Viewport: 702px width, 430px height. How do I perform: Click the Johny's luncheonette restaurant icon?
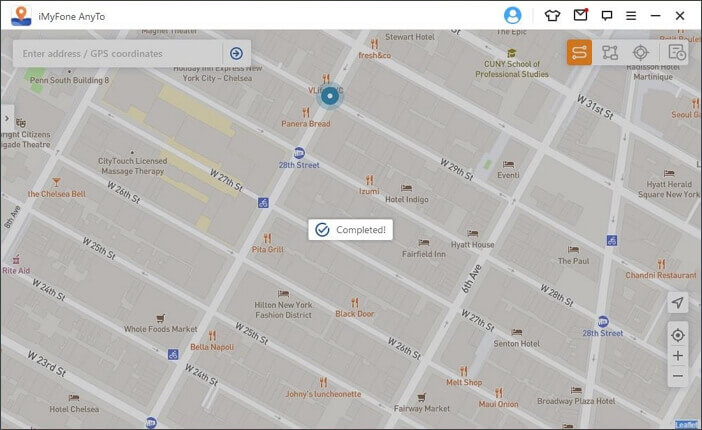[x=323, y=383]
